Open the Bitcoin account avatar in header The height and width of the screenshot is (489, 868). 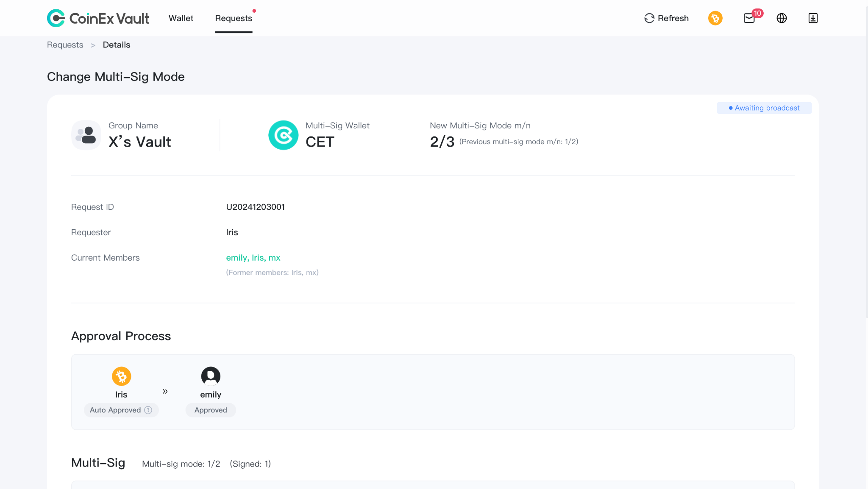click(x=715, y=18)
